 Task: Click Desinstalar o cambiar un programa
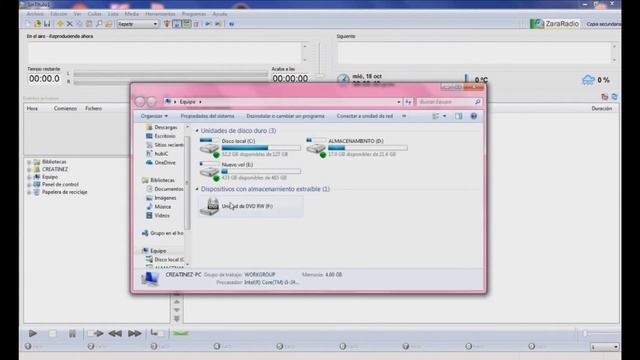(285, 116)
